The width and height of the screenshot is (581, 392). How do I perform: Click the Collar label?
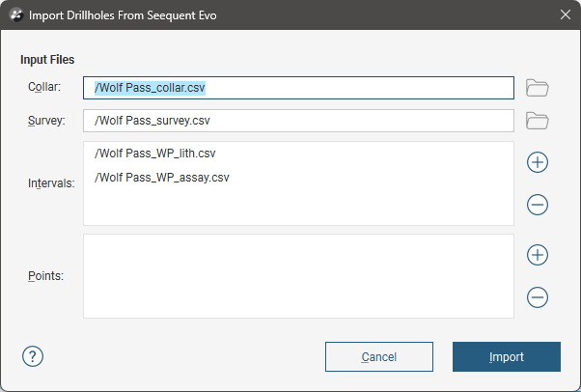tap(45, 88)
